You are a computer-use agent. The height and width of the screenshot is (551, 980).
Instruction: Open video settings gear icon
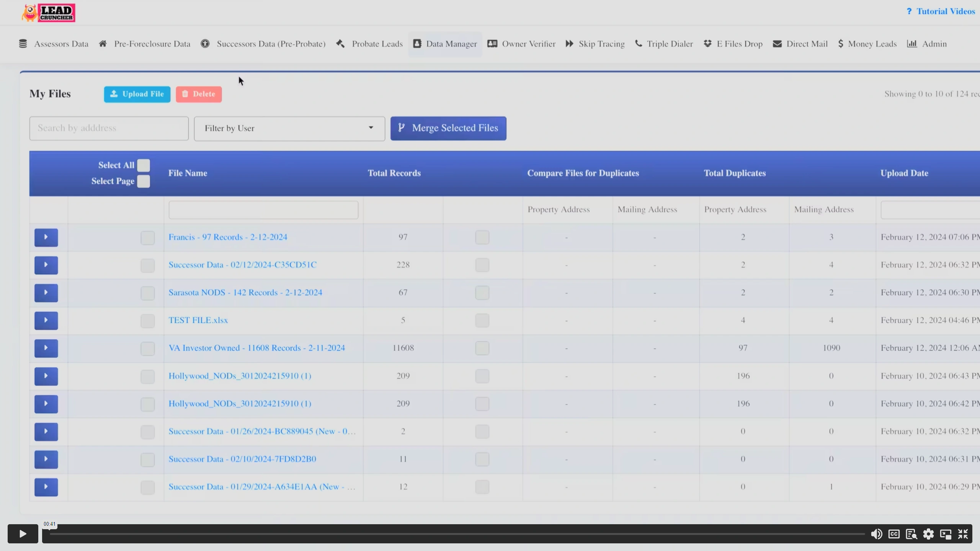click(x=928, y=534)
